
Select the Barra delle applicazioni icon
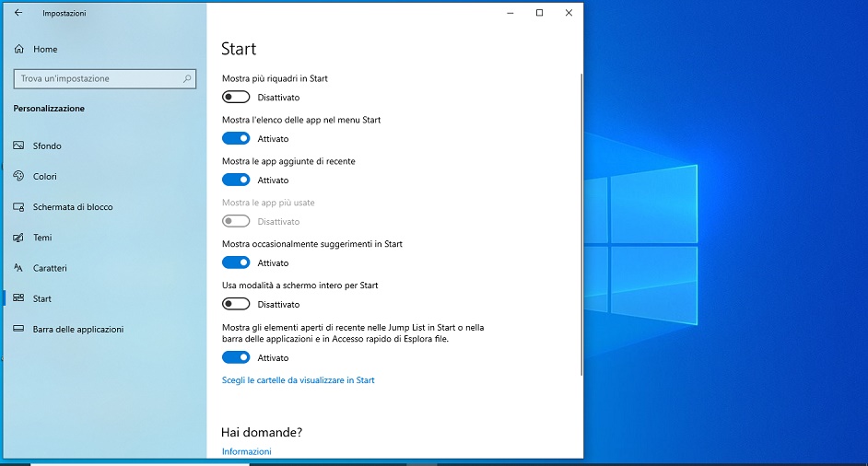[18, 329]
